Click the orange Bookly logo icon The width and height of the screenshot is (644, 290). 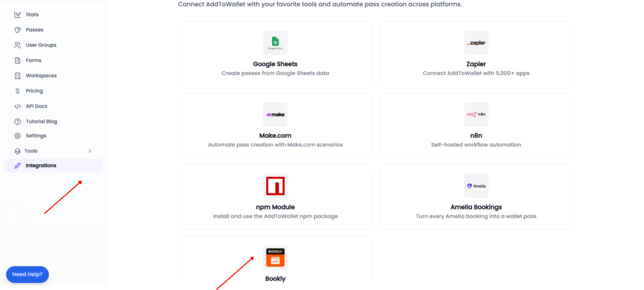pos(275,257)
